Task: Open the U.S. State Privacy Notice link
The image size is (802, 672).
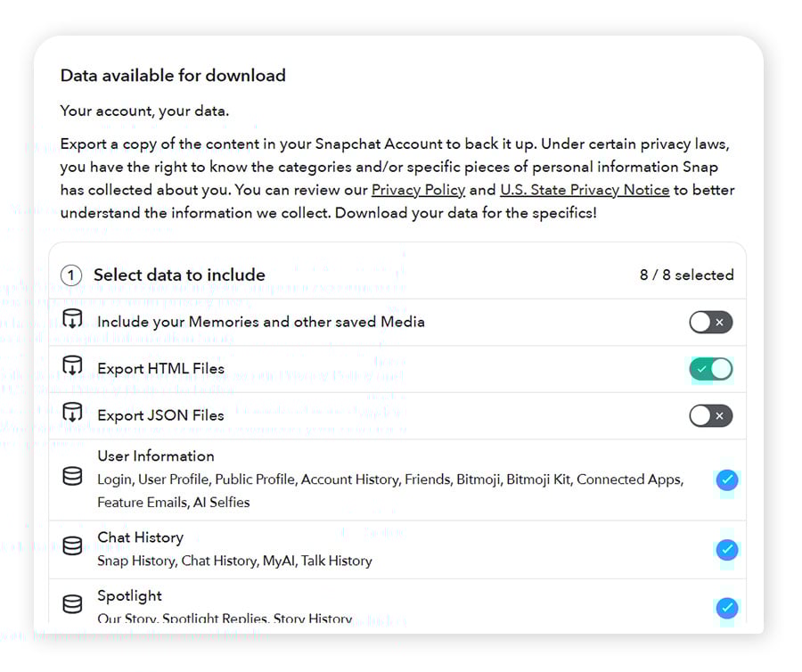Action: click(x=584, y=190)
